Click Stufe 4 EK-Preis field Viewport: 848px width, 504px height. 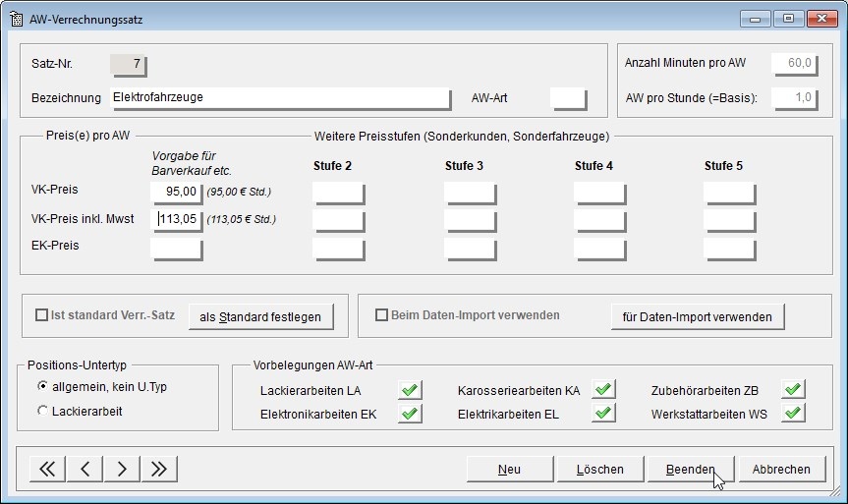coord(599,250)
